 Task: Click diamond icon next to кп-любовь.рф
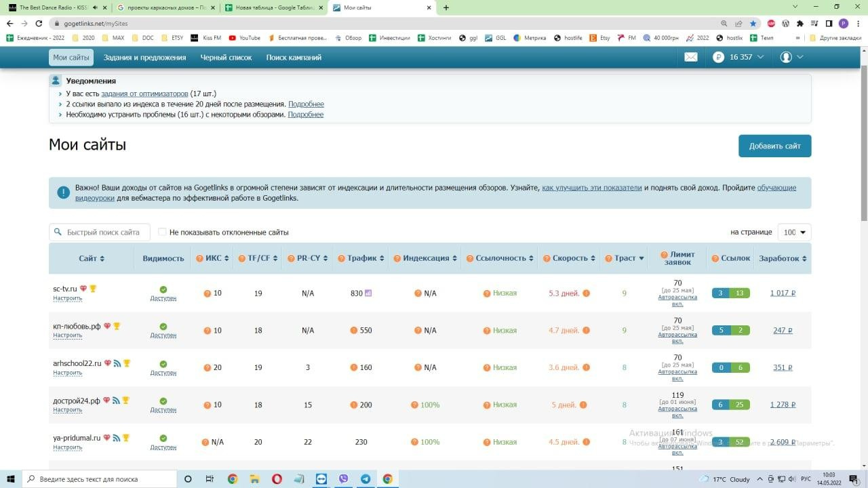[107, 326]
